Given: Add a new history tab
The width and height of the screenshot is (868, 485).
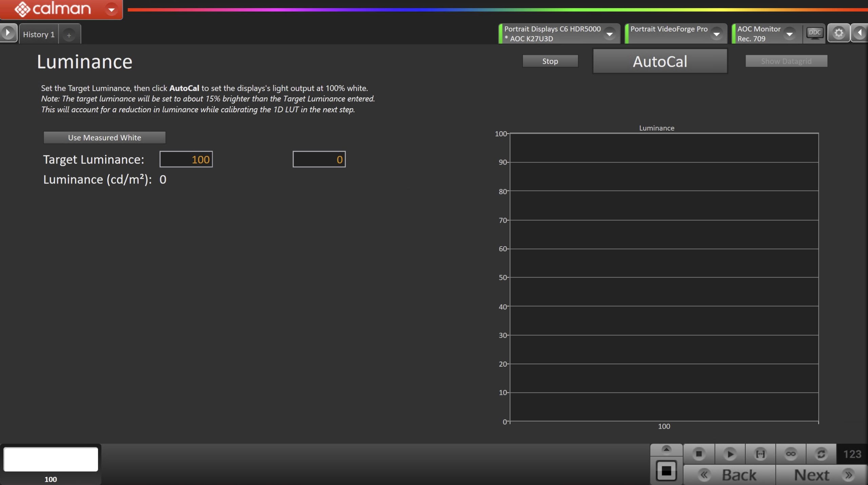Looking at the screenshot, I should coord(69,35).
